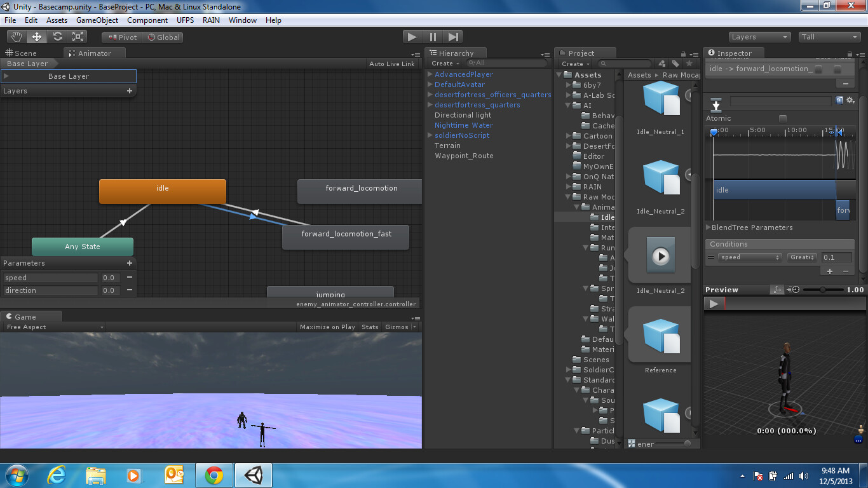Toggle the Pivot handle mode

(120, 37)
